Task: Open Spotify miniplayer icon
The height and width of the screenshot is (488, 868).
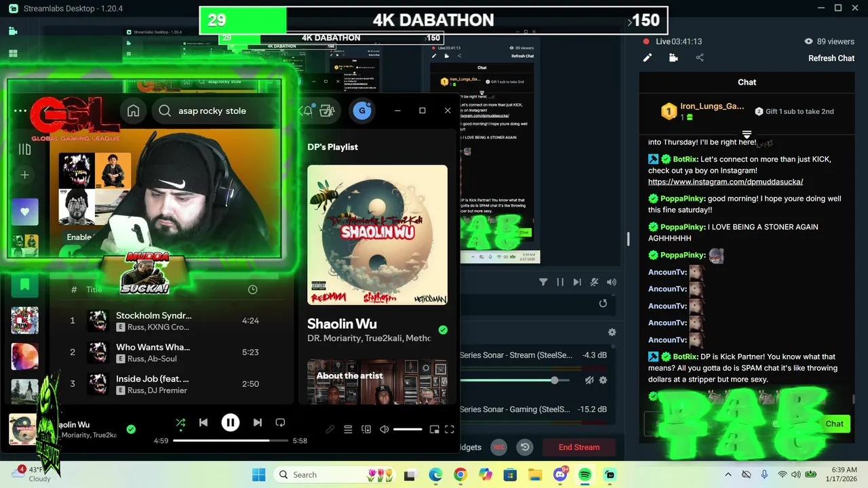Action: [x=435, y=429]
